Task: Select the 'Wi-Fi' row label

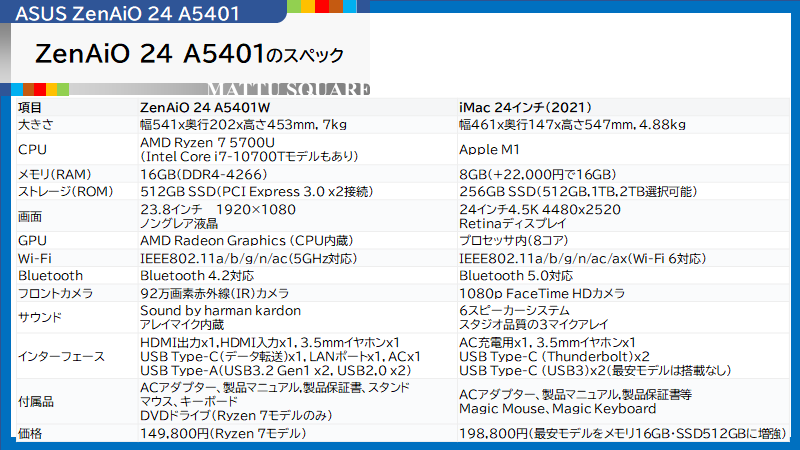Action: [35, 259]
